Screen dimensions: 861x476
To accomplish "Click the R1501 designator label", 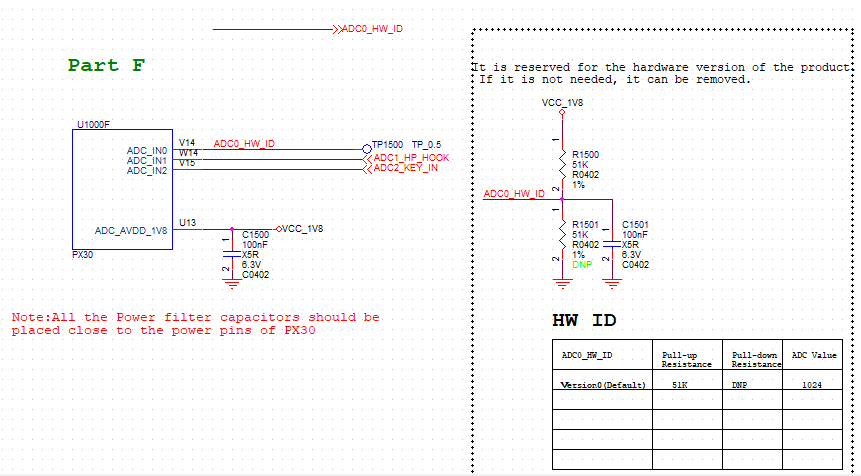I will 585,225.
